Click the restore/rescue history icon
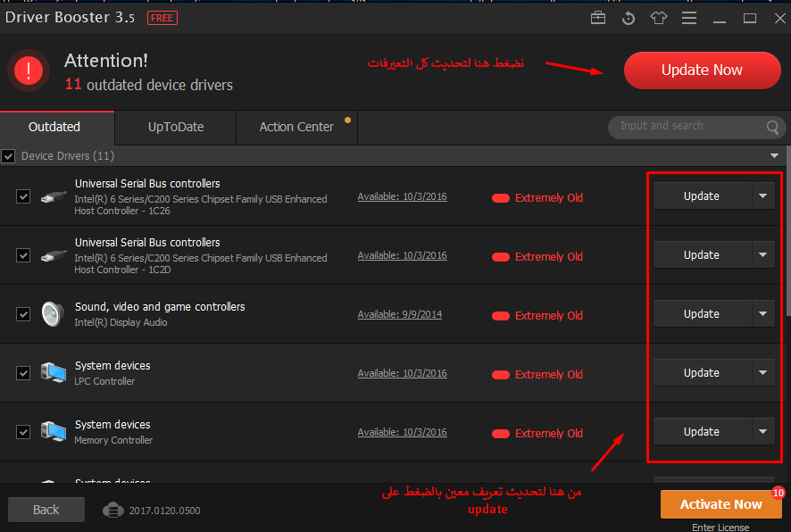The image size is (791, 532). pyautogui.click(x=628, y=18)
